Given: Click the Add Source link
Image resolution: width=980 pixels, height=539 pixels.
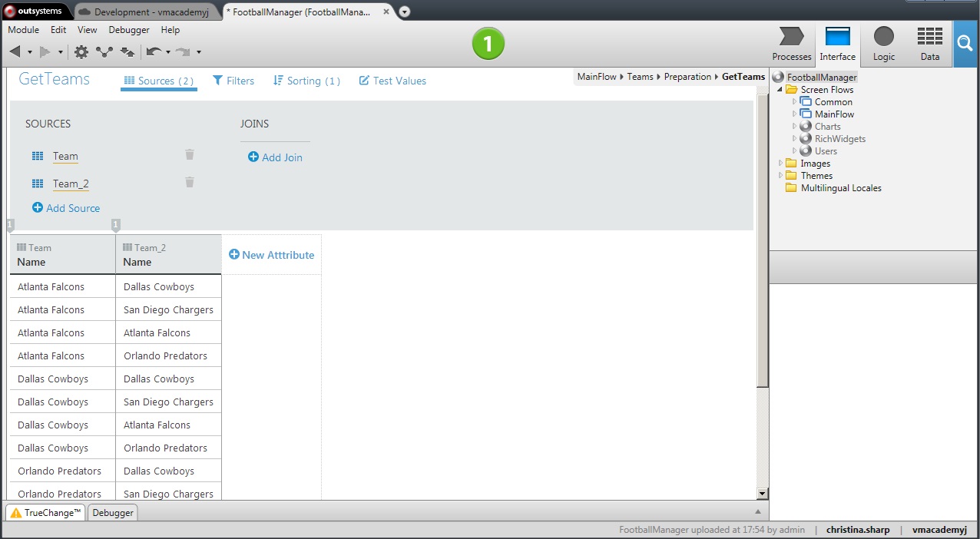Looking at the screenshot, I should [x=66, y=208].
